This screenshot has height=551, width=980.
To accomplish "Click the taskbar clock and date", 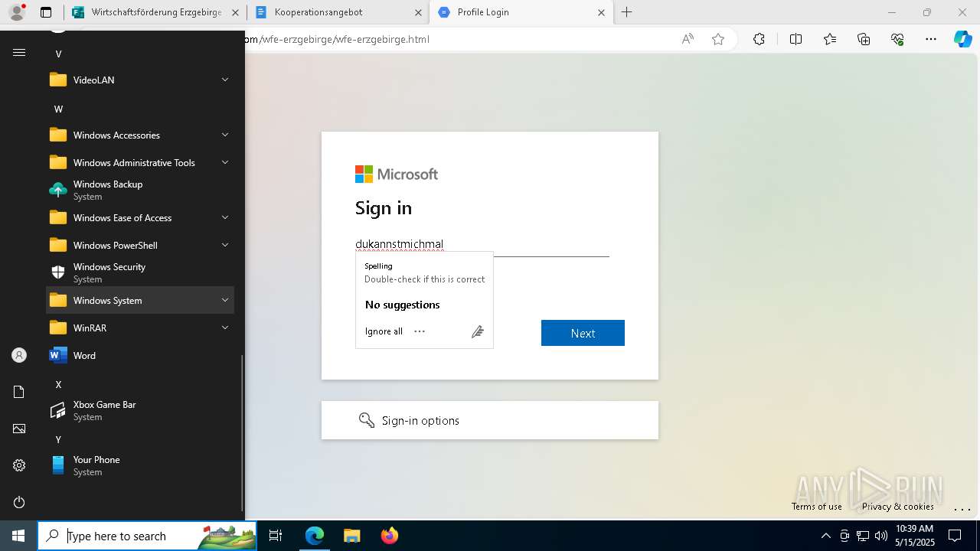I will [x=915, y=536].
